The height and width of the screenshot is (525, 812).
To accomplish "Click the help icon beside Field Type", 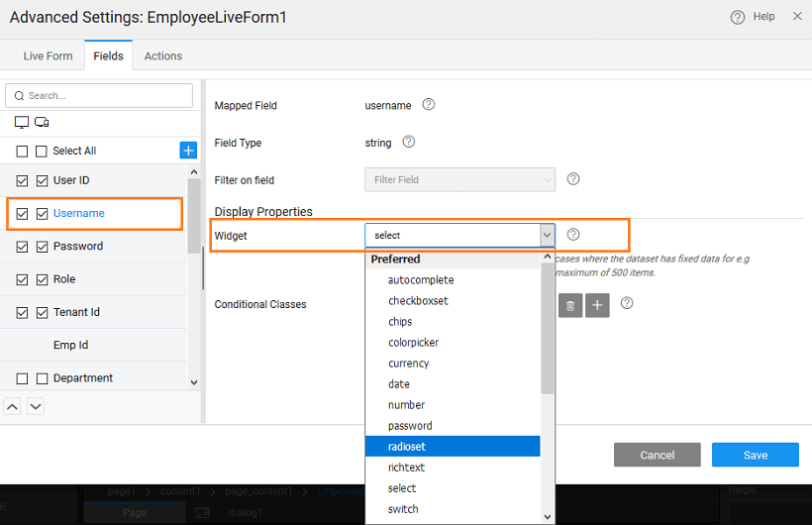I will click(x=408, y=143).
